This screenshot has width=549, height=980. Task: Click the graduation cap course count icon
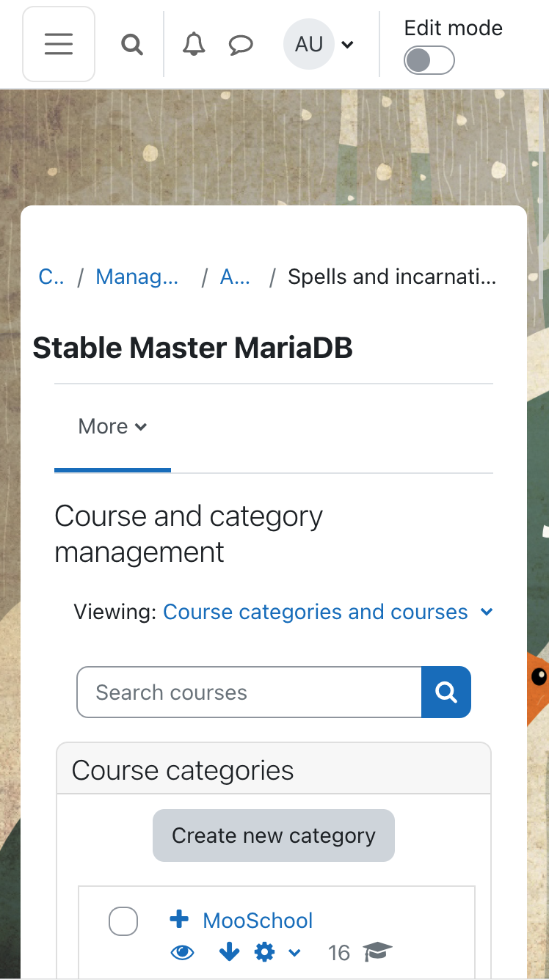378,952
